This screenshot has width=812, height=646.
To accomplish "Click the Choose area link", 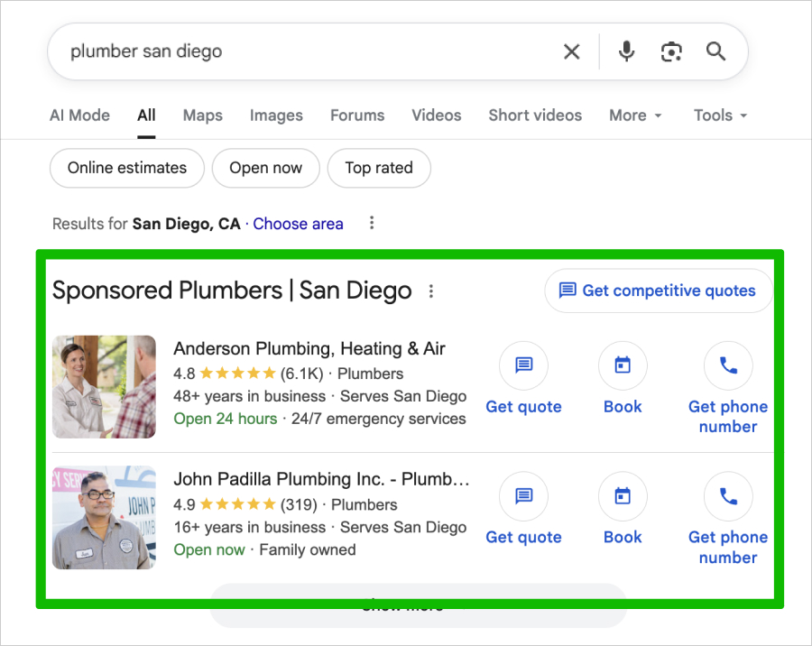I will tap(298, 224).
